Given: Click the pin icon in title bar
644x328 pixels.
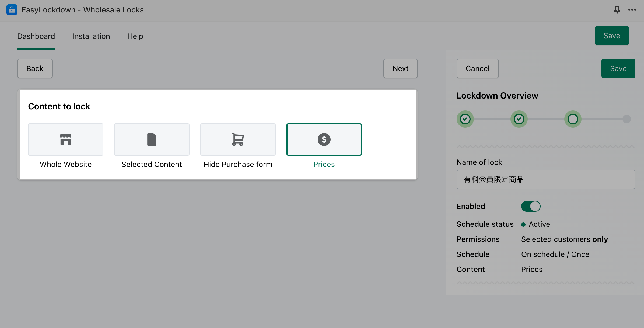Looking at the screenshot, I should point(617,10).
